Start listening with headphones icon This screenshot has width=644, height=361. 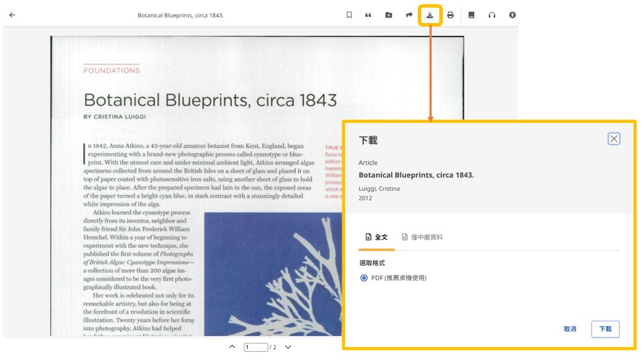click(x=492, y=15)
